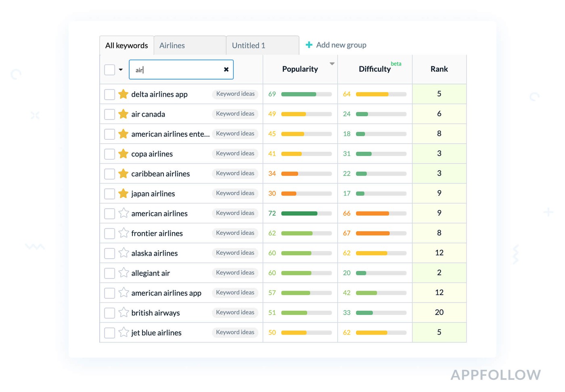The height and width of the screenshot is (392, 565).
Task: Check the box for japan airlines
Action: click(109, 194)
